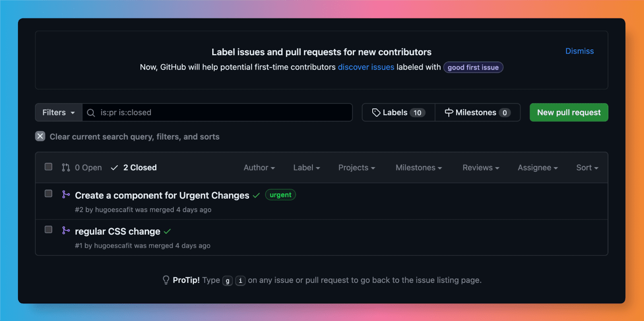This screenshot has height=321, width=644.
Task: Toggle the select-all pull requests checkbox
Action: 48,167
